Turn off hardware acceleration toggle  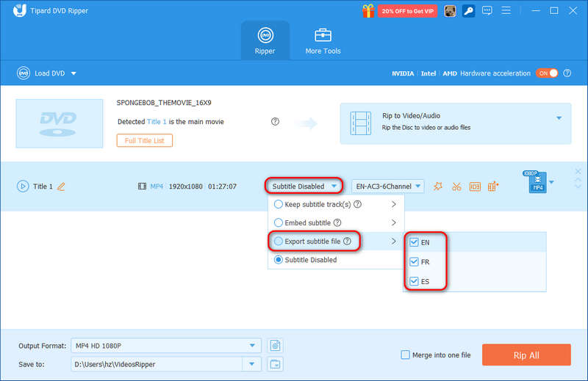tap(547, 73)
